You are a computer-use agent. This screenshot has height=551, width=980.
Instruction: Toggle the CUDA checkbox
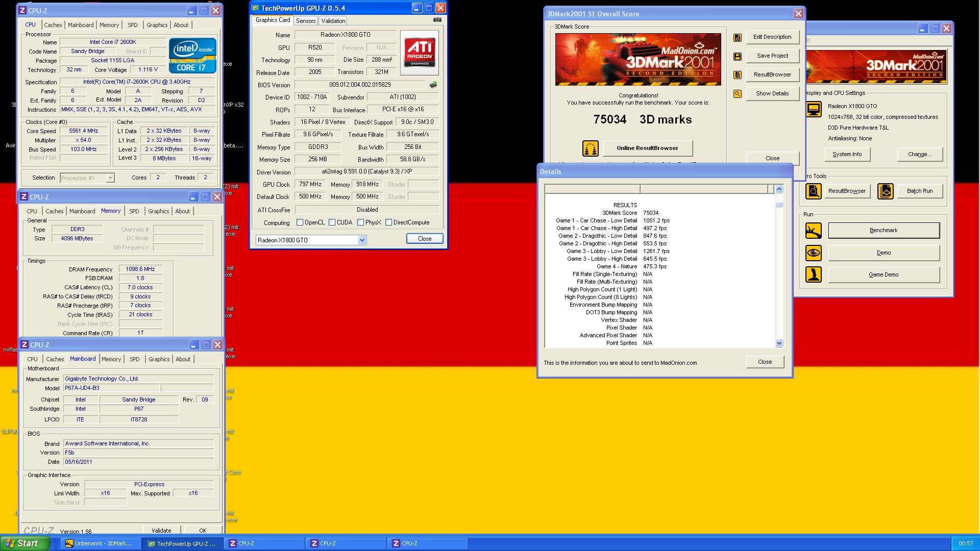[x=332, y=222]
